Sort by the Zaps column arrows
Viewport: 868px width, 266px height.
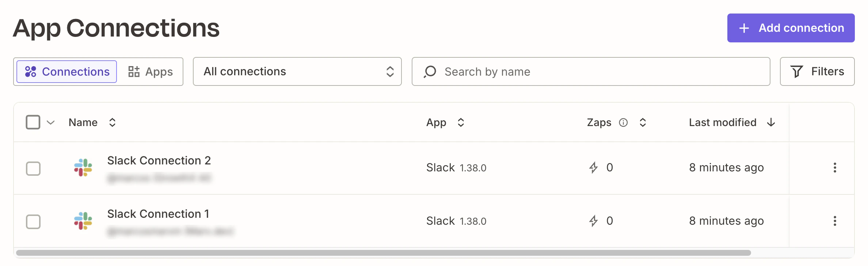tap(643, 122)
